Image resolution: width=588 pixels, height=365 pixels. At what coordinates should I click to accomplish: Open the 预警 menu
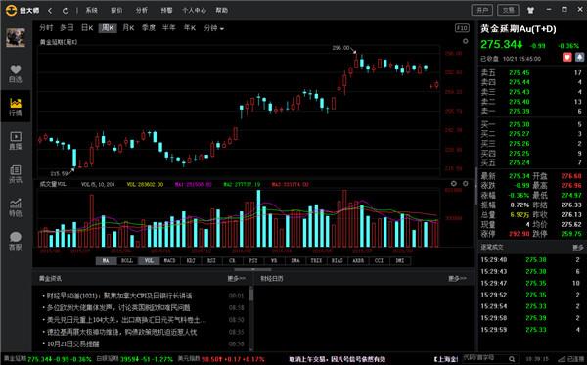[x=166, y=10]
